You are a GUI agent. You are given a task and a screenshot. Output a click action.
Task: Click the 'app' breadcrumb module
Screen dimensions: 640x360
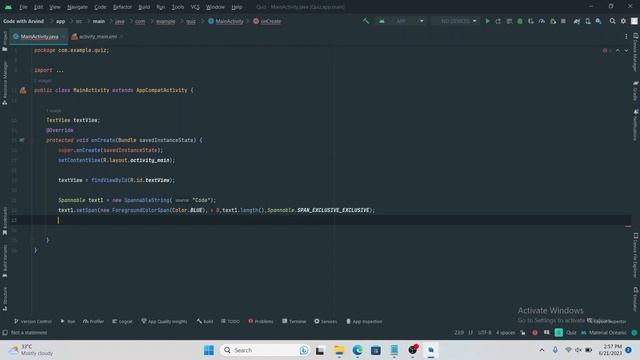[60, 21]
